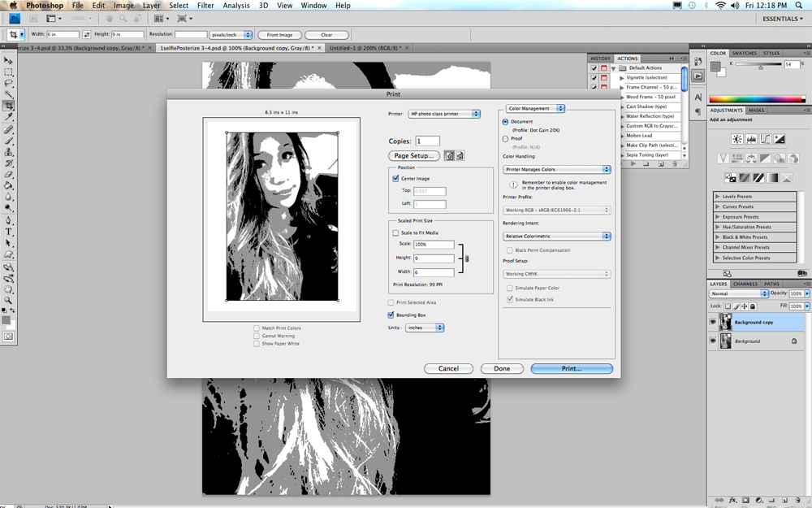Screen dimensions: 812x508
Task: Select the Eyedropper tool
Action: 8,117
